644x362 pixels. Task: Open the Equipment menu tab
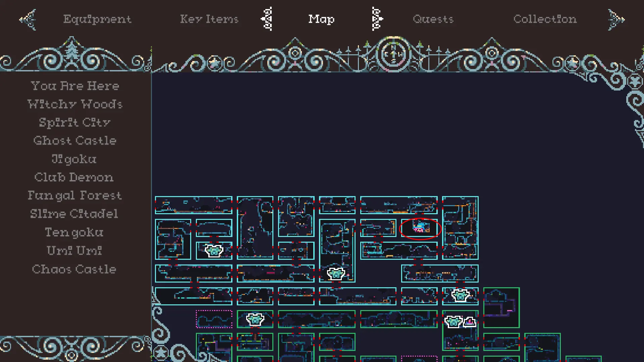click(x=97, y=18)
